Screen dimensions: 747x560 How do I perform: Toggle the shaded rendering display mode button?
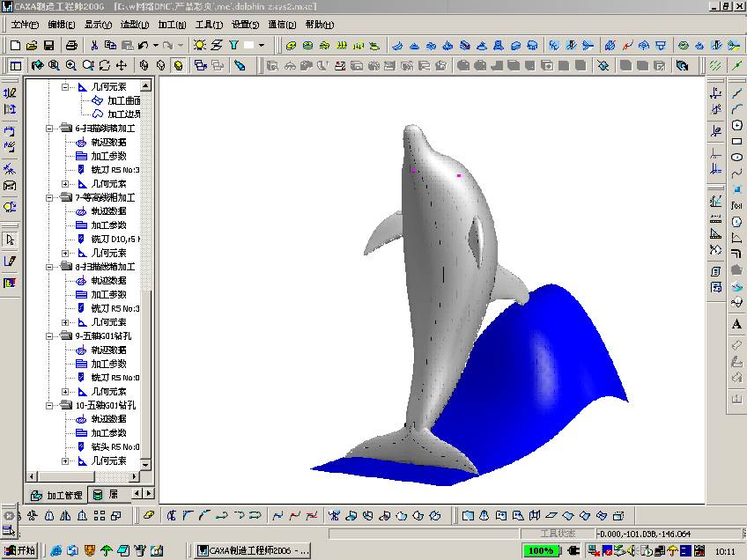point(178,65)
